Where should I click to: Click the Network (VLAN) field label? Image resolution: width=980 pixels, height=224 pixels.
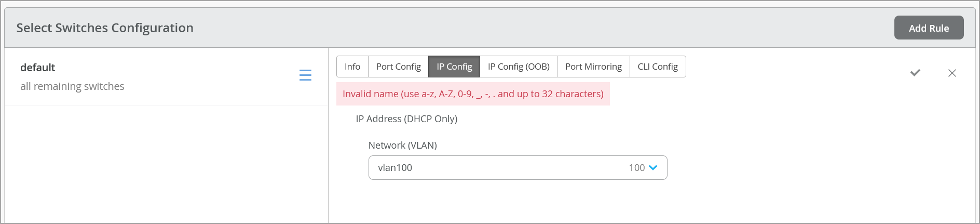click(x=402, y=146)
